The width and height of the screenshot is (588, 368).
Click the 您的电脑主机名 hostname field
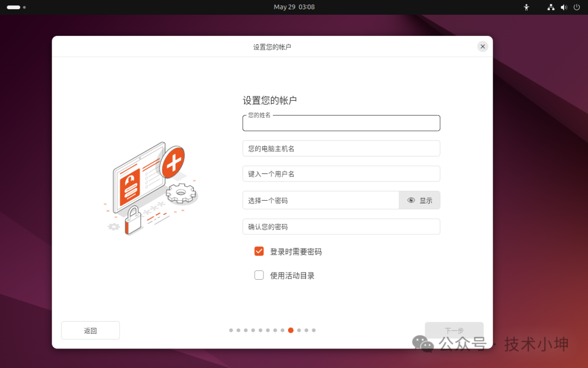(x=341, y=148)
